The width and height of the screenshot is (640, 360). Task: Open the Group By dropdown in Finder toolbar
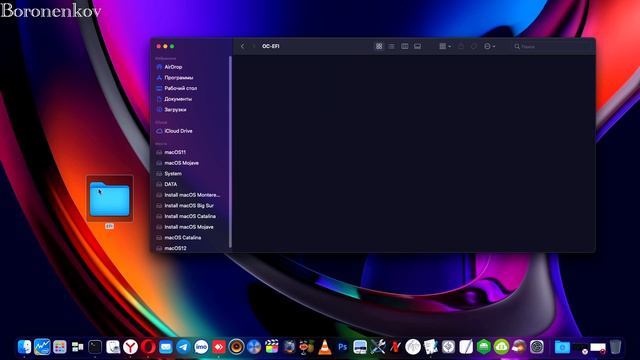pos(445,46)
